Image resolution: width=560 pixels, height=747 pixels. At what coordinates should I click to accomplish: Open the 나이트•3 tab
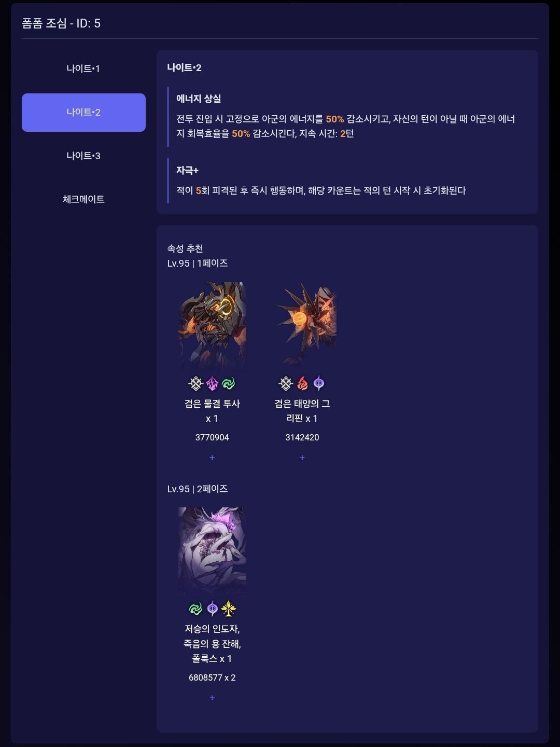[x=83, y=156]
